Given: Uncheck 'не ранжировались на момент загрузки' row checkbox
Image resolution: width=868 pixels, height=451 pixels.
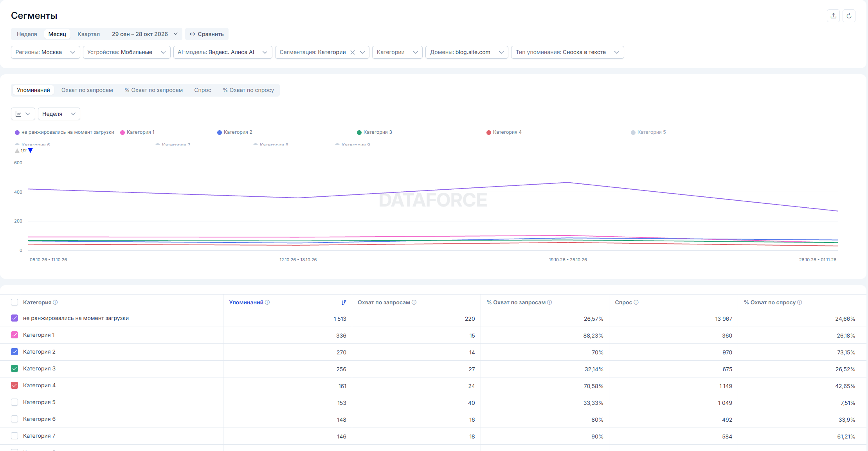Looking at the screenshot, I should click(x=14, y=318).
